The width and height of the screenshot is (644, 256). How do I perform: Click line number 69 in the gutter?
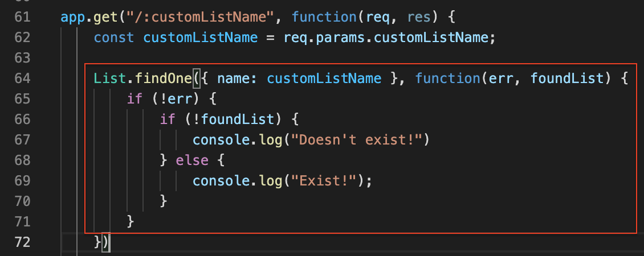click(x=22, y=181)
